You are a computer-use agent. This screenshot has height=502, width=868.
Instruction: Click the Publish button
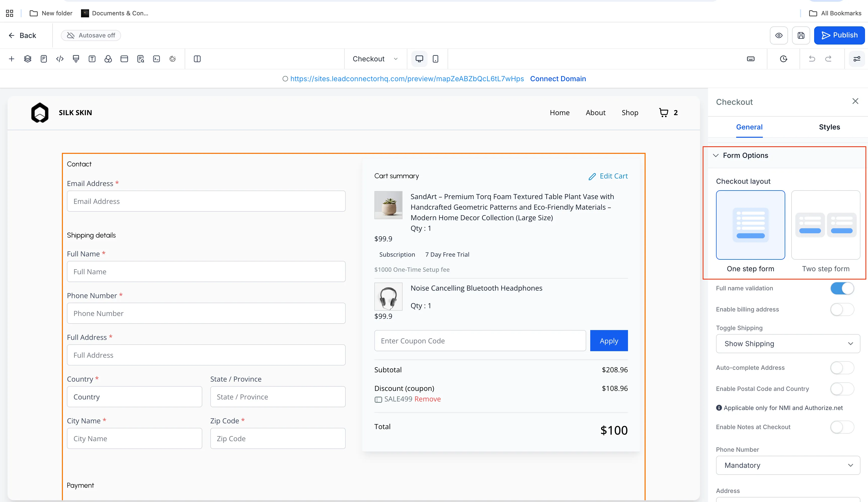839,35
